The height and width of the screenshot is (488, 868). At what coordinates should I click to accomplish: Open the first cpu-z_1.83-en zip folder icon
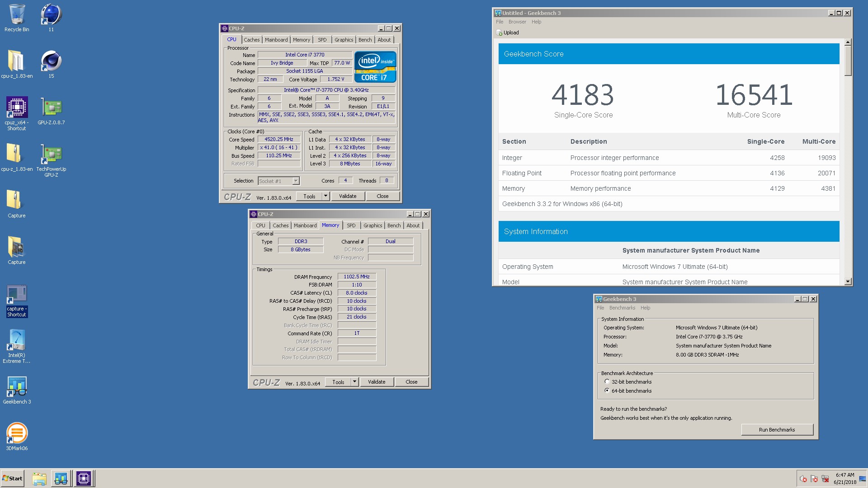[x=17, y=64]
